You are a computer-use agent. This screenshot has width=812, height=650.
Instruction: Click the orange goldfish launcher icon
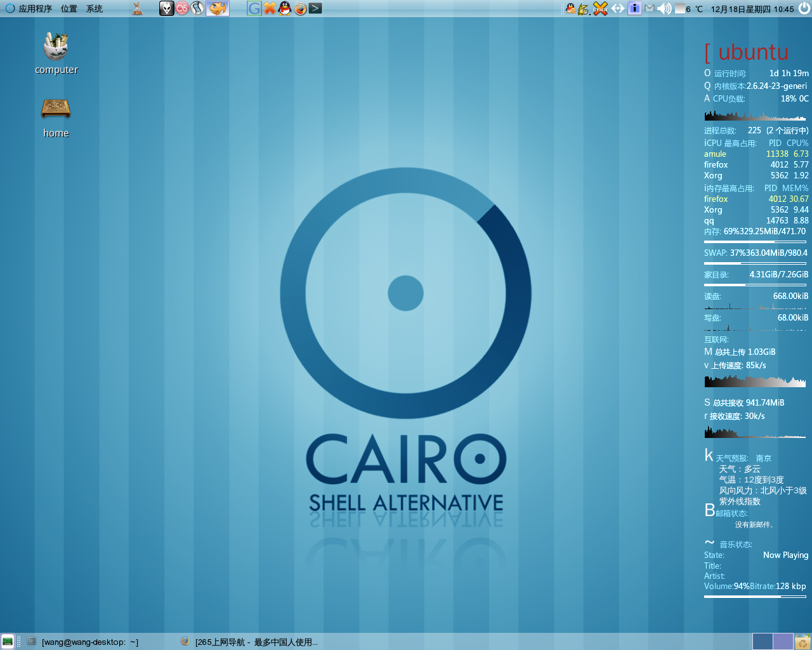218,8
